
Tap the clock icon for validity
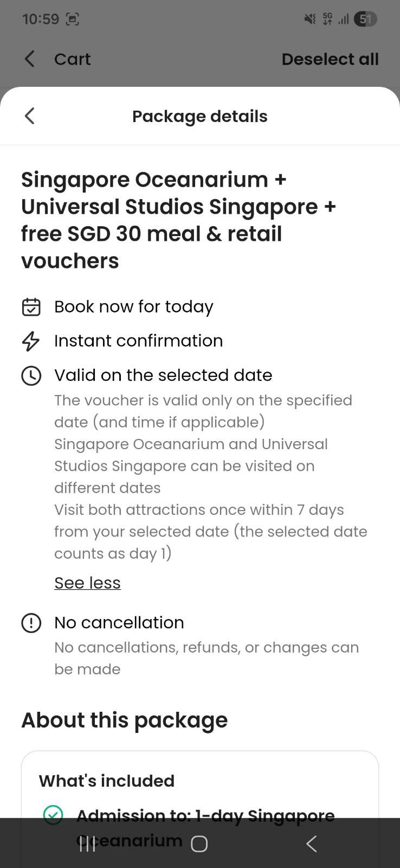[x=31, y=375]
